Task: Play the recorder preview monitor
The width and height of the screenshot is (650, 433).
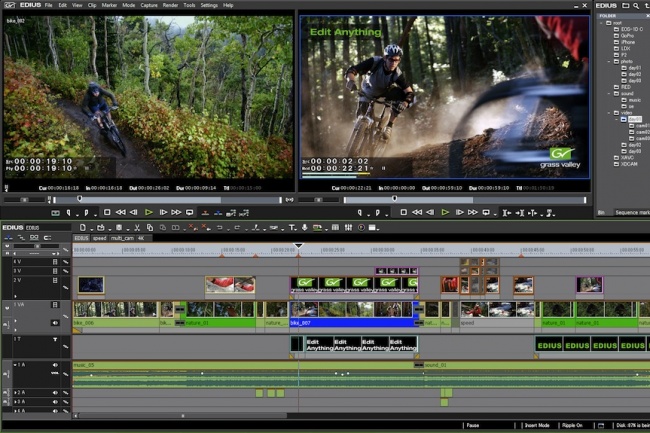Action: (445, 213)
